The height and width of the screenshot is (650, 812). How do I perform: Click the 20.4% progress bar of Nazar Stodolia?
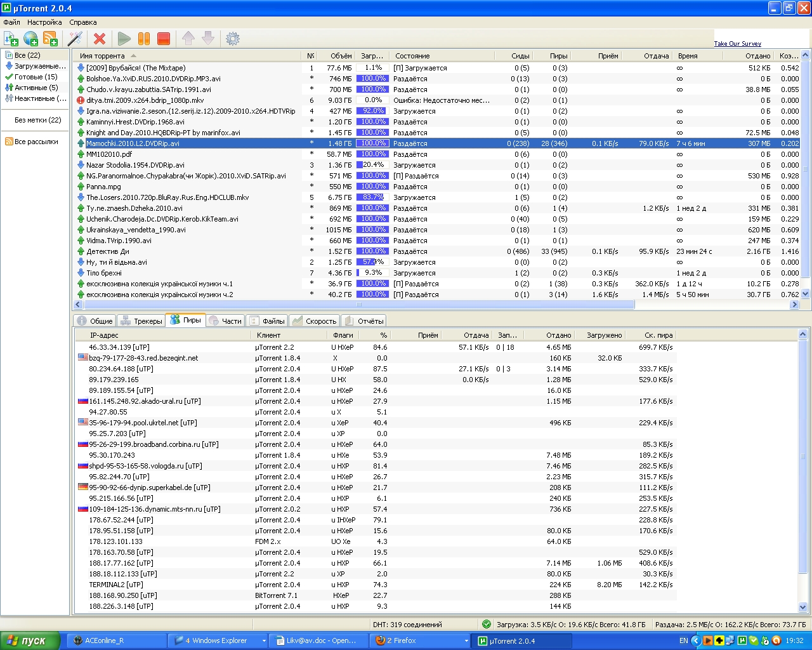click(372, 165)
